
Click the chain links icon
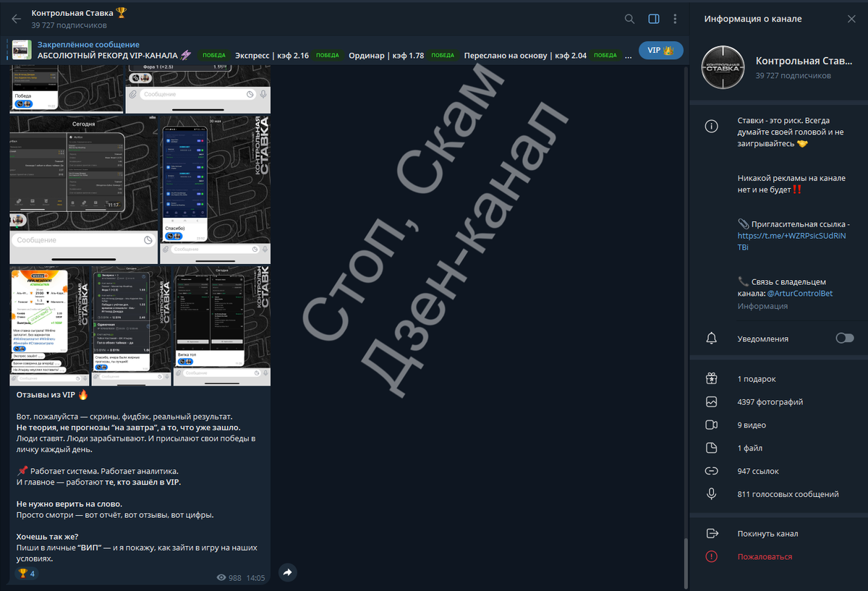tap(712, 472)
